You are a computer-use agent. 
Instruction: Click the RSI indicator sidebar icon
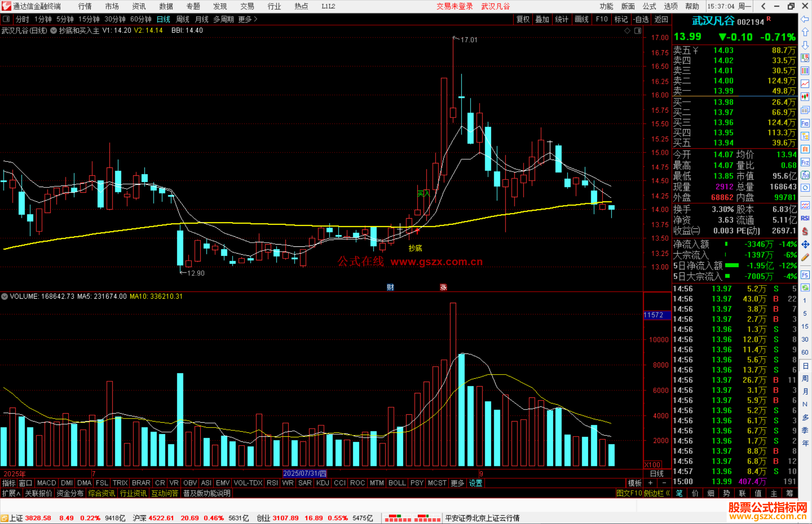click(x=805, y=218)
